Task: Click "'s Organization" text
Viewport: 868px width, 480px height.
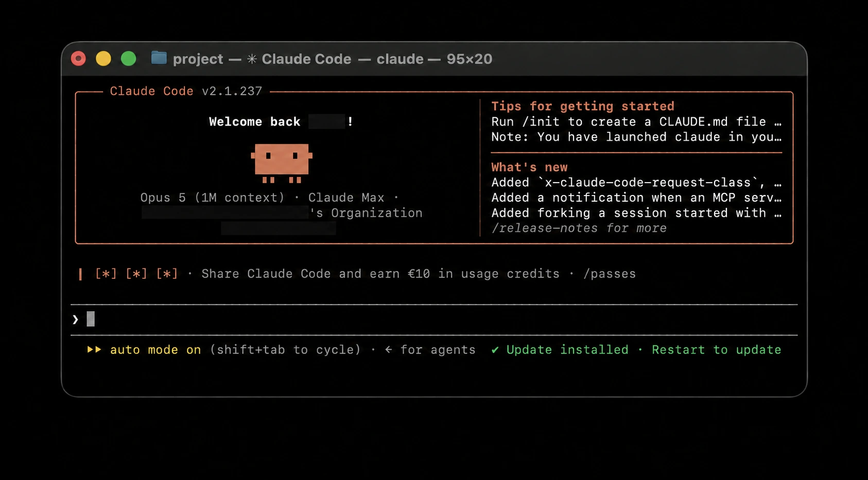Action: click(x=366, y=213)
